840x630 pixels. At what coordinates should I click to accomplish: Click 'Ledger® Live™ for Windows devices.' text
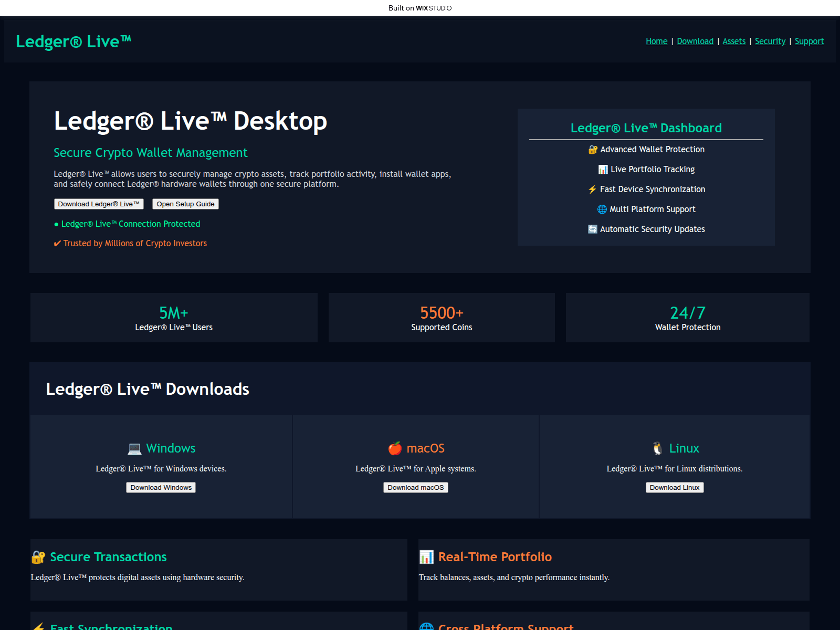[x=161, y=469]
